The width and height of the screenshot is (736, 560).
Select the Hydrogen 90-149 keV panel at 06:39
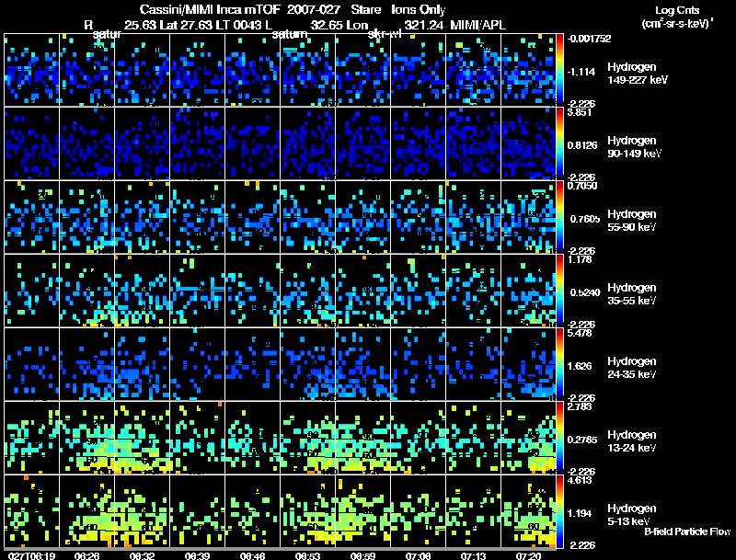pos(197,143)
